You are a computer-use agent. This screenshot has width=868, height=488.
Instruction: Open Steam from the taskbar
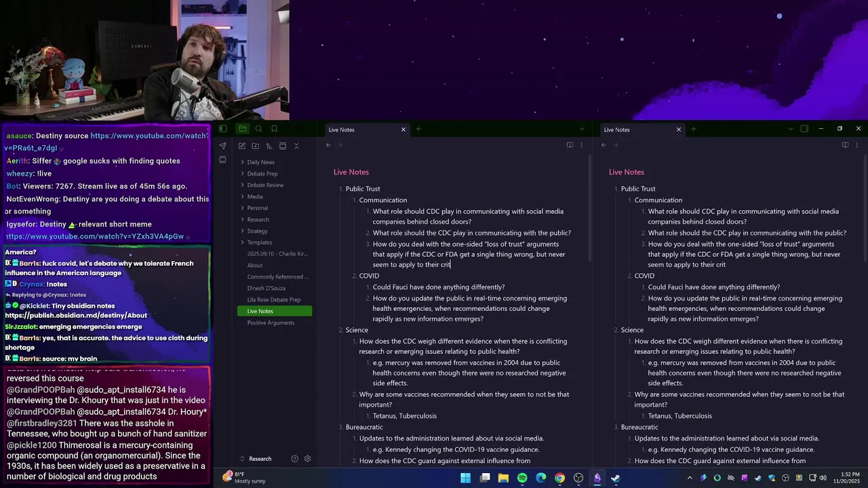point(616,478)
